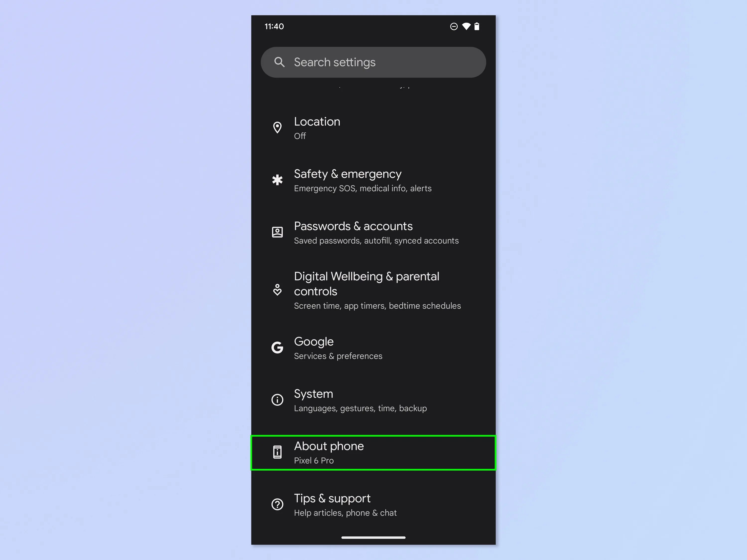Tap the About phone device icon

tap(277, 452)
